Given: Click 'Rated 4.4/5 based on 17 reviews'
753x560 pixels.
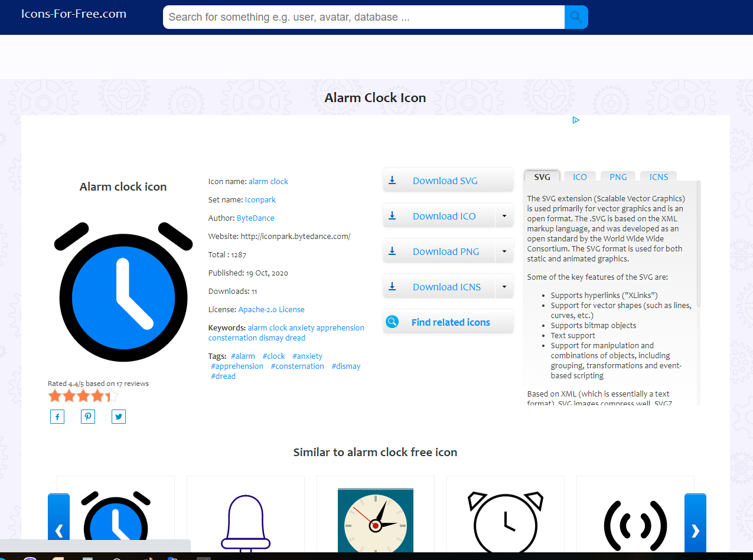Looking at the screenshot, I should pyautogui.click(x=98, y=384).
